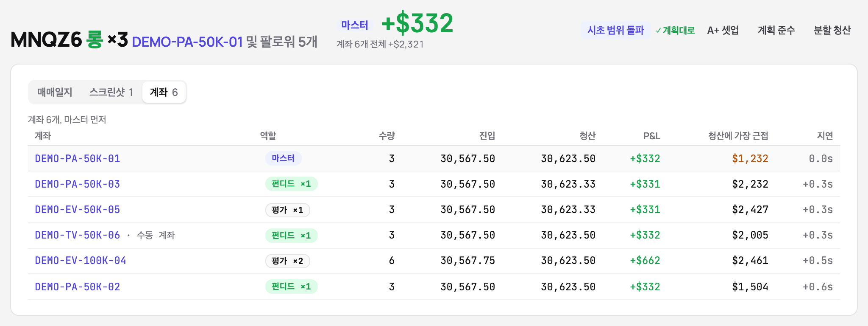Screen dimensions: 868x326
Task: Click the $2,427 closest-to-liquidation value
Action: pyautogui.click(x=750, y=210)
